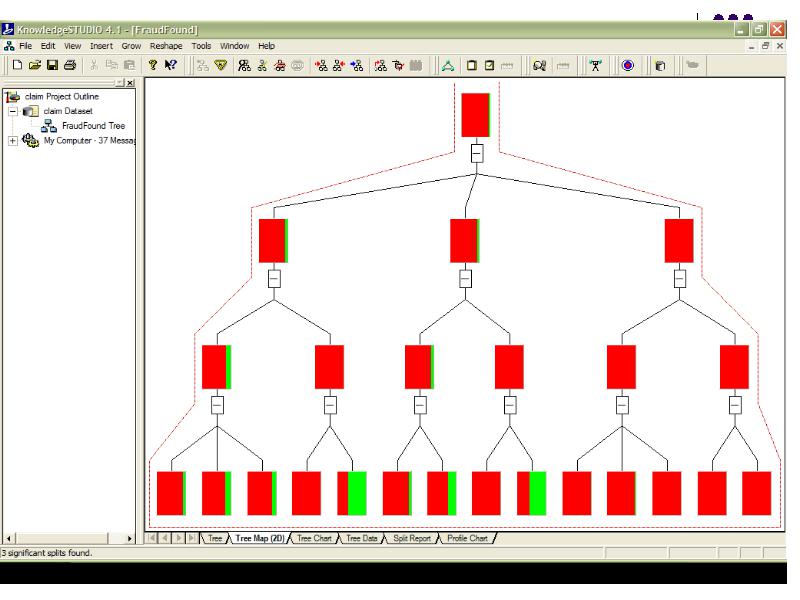Viewport: 800px width, 600px height.
Task: Click tree icon with red right arrow
Action: click(339, 65)
